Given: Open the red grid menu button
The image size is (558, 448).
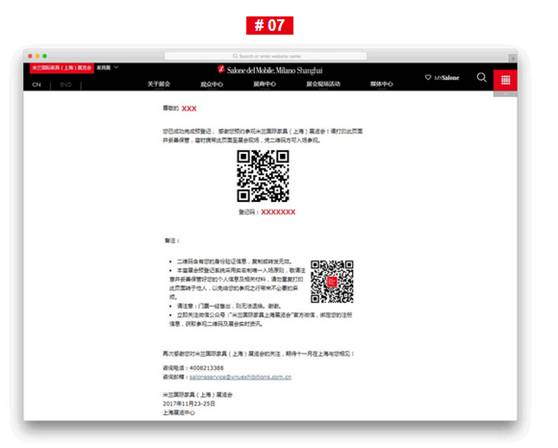Looking at the screenshot, I should (505, 80).
